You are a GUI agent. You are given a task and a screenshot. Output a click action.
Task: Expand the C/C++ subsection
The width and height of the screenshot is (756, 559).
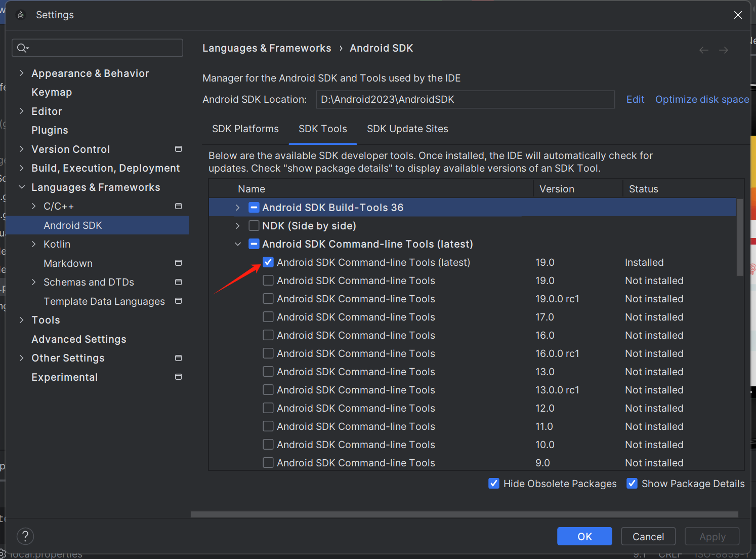tap(33, 206)
